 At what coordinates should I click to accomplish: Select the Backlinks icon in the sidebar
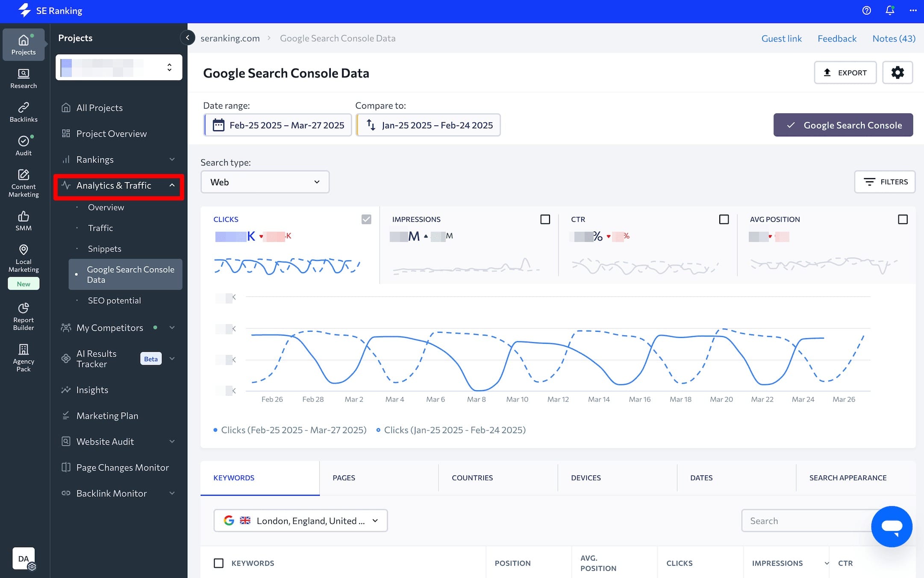(x=24, y=111)
